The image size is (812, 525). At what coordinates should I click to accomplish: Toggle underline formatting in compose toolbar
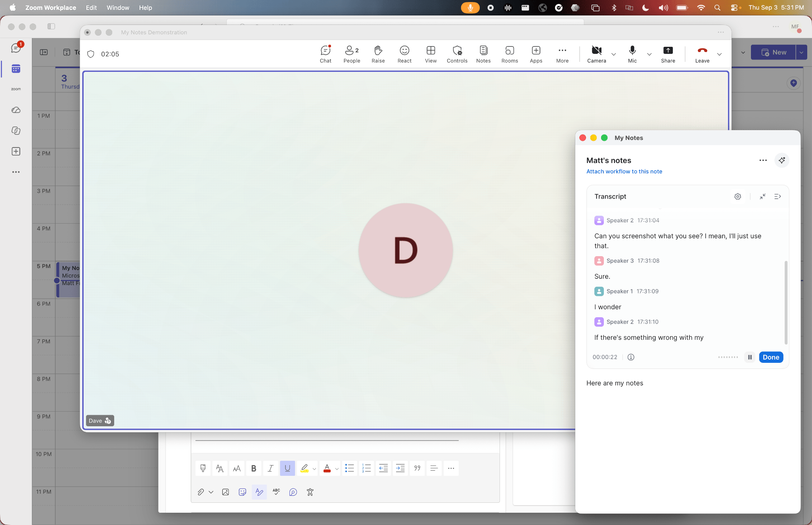287,468
